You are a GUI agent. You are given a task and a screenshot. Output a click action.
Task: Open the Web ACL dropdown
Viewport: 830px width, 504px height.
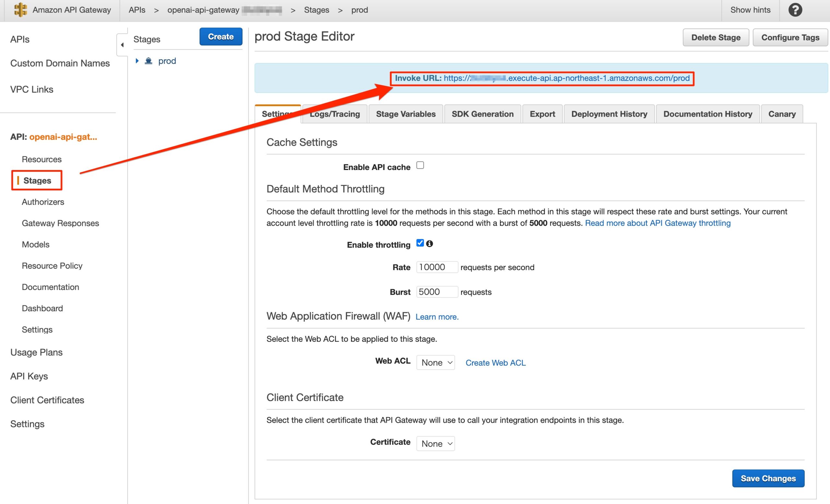tap(435, 363)
